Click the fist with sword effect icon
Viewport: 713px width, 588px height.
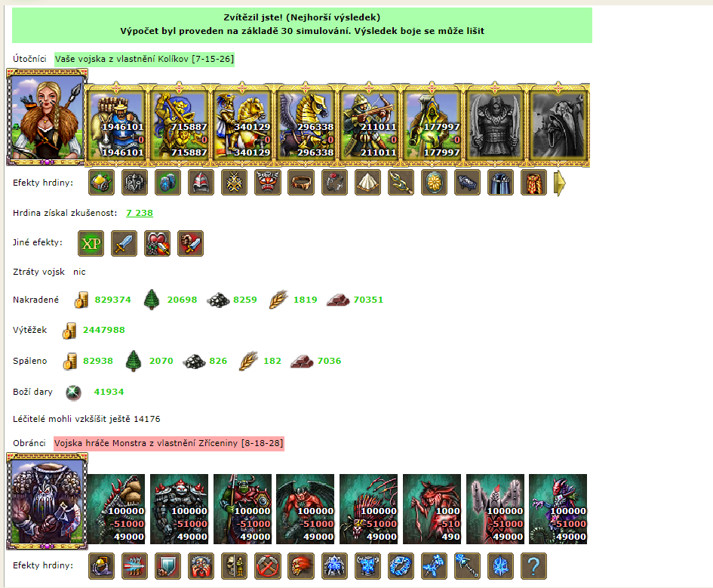click(191, 243)
